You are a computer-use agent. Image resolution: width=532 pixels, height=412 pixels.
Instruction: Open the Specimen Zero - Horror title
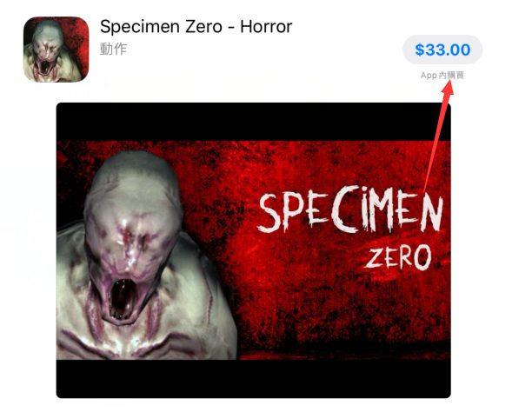coord(196,26)
